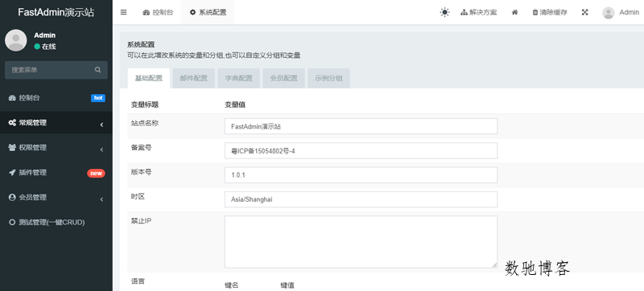The image size is (644, 291).
Task: Open 控制台 from the sidebar
Action: pyautogui.click(x=56, y=98)
